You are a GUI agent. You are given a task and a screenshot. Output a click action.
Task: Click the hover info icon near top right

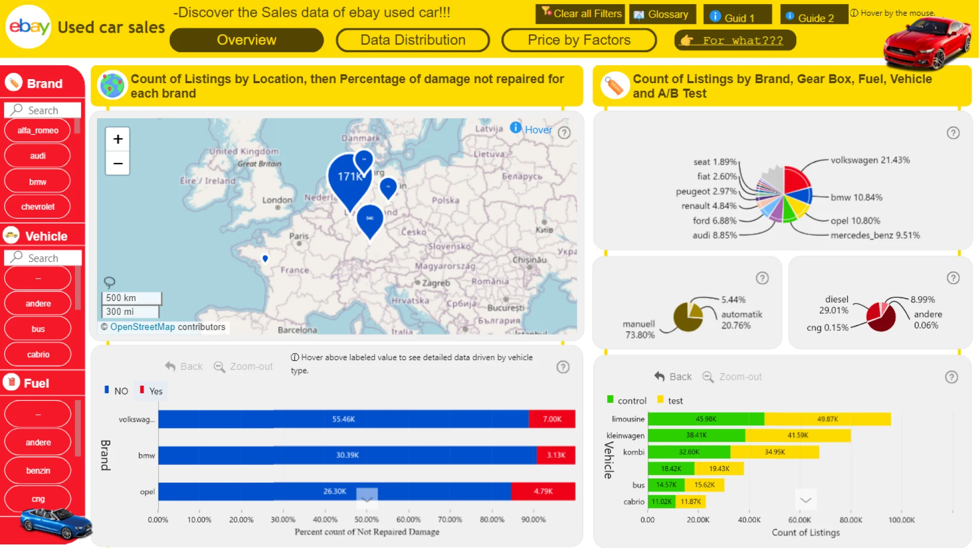click(854, 13)
